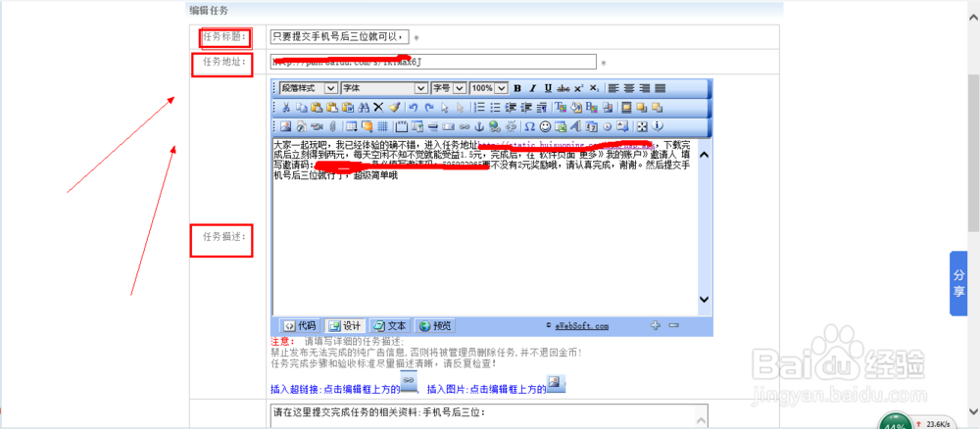Viewport: 980px width, 429px height.
Task: Insert a numbered list
Action: pos(479,108)
